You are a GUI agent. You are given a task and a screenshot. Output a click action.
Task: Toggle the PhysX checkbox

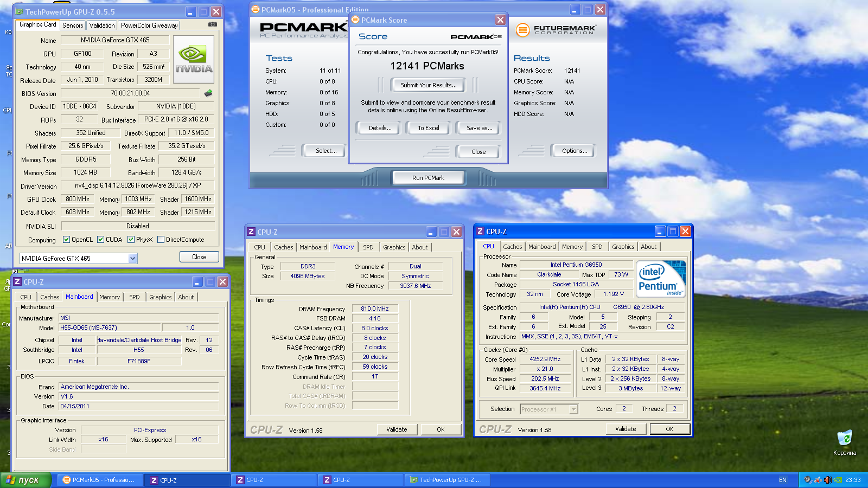point(131,239)
